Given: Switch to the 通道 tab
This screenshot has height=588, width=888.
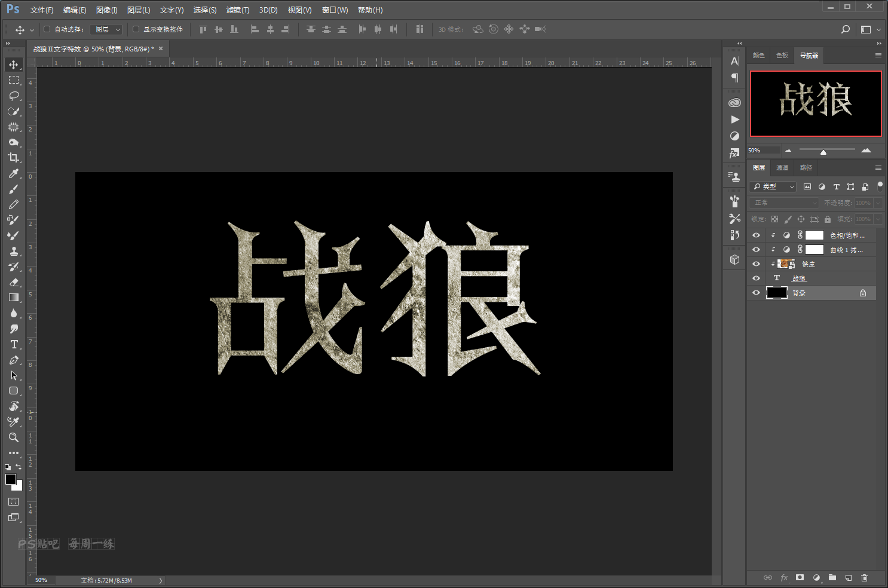Looking at the screenshot, I should click(x=782, y=168).
